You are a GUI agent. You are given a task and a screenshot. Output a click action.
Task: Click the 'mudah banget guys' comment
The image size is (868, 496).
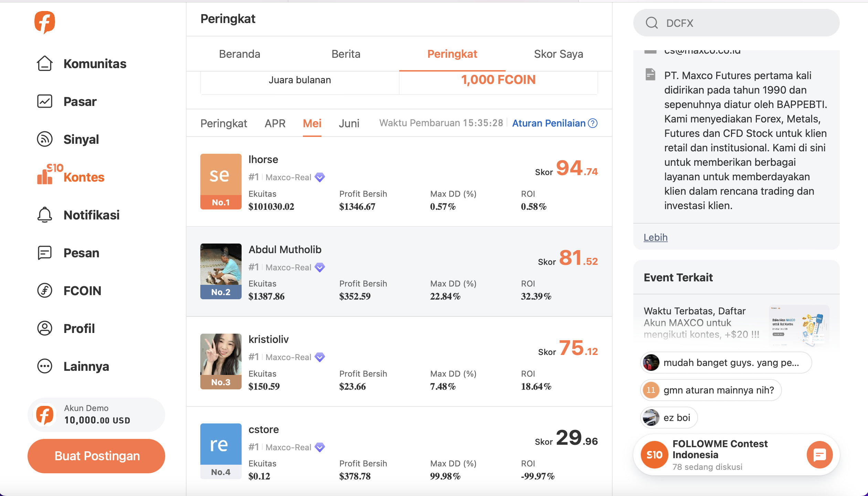click(726, 363)
